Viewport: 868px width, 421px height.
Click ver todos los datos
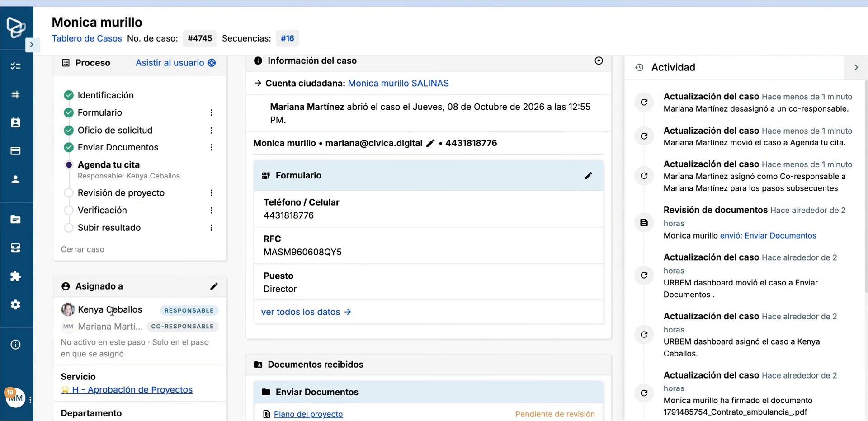[306, 312]
